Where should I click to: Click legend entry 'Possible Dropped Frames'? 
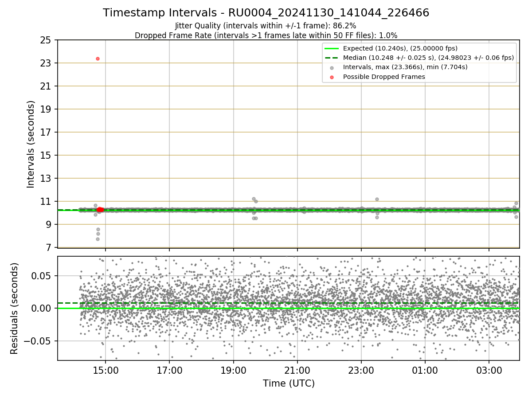(384, 77)
